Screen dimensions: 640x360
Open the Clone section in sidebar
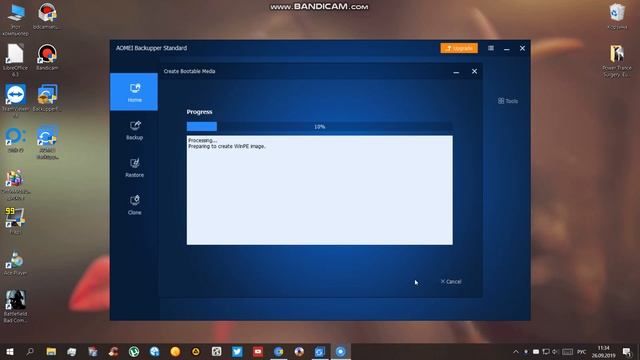tap(134, 205)
